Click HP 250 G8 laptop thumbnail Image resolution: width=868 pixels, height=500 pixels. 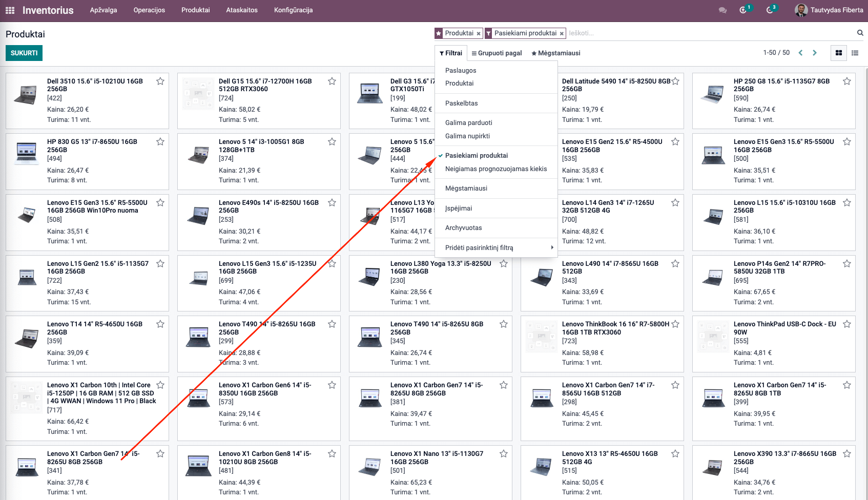tap(713, 94)
